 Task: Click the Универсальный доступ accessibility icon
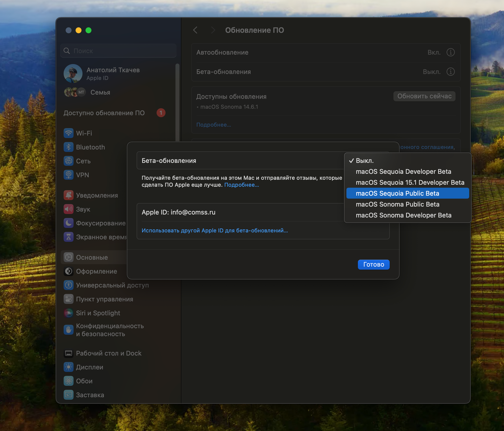coord(69,285)
